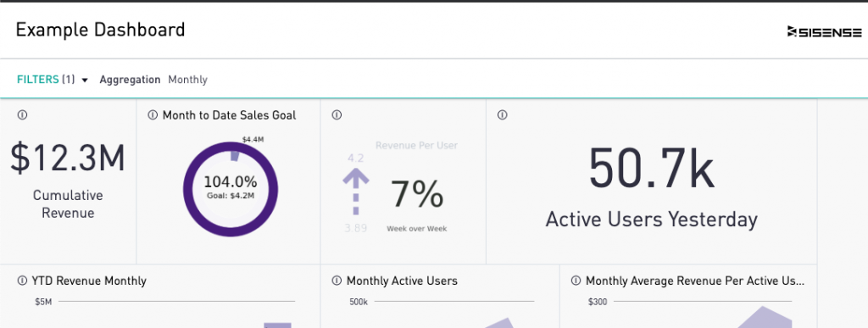Open the YTD Revenue Monthly chart title

(x=89, y=281)
